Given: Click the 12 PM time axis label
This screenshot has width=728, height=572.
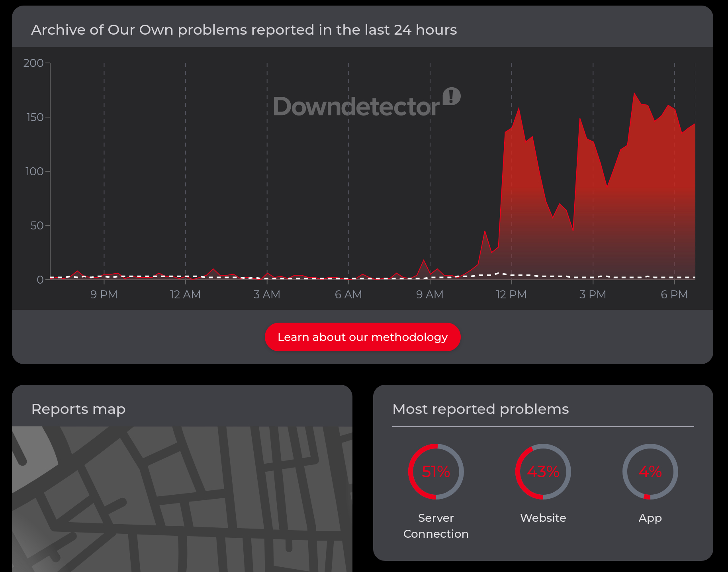Looking at the screenshot, I should [511, 294].
